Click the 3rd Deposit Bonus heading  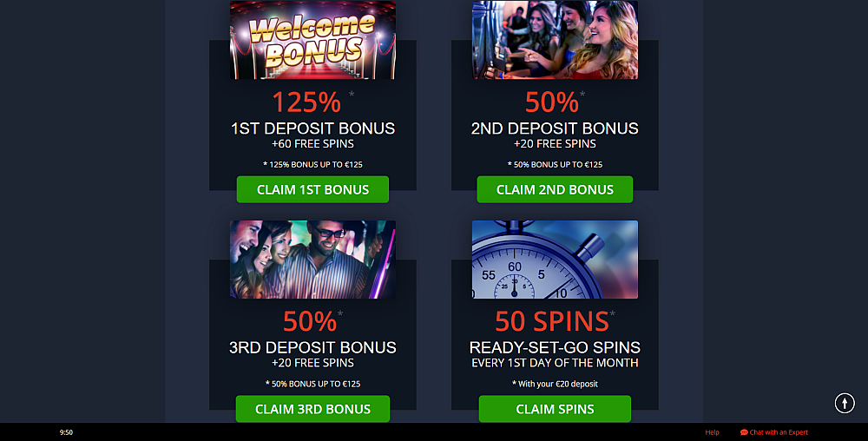[x=312, y=347]
